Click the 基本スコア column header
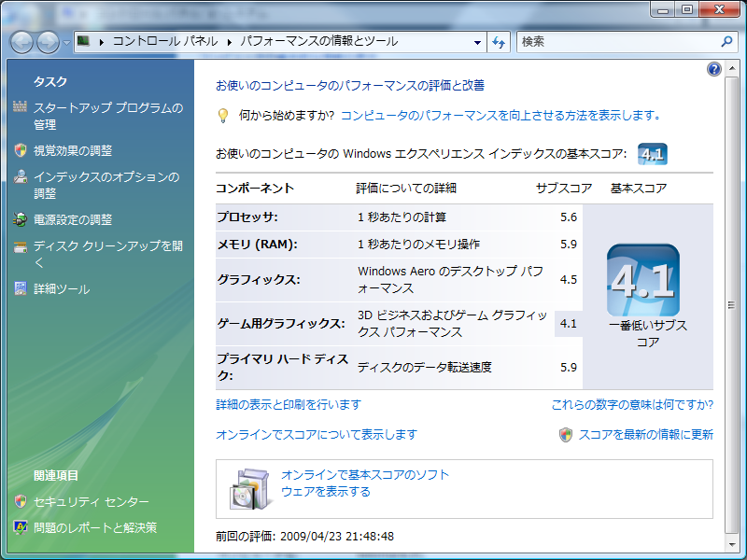 [x=639, y=189]
